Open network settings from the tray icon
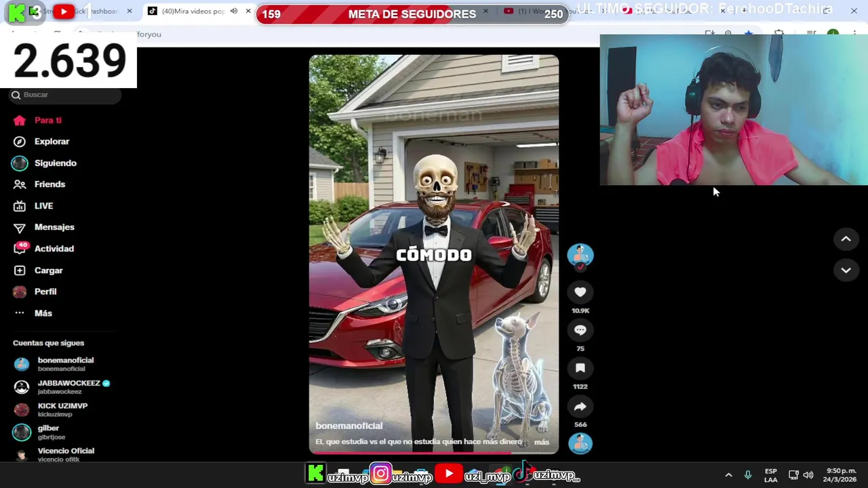The height and width of the screenshot is (488, 868). pos(793,475)
